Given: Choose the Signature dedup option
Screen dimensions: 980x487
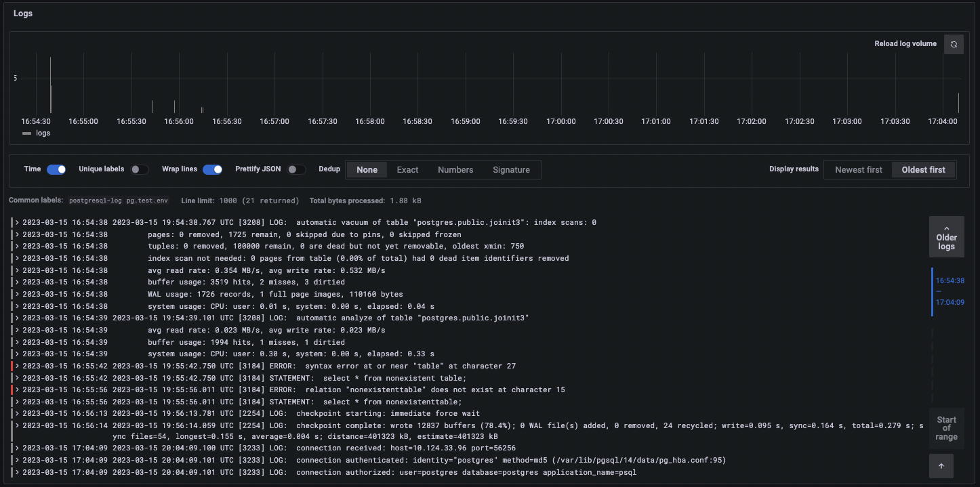Looking at the screenshot, I should (511, 170).
